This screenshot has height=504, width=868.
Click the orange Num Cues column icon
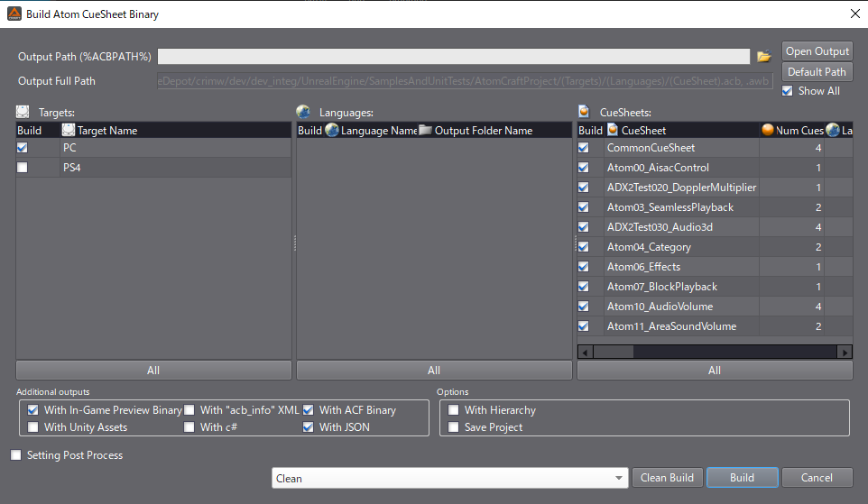point(768,130)
